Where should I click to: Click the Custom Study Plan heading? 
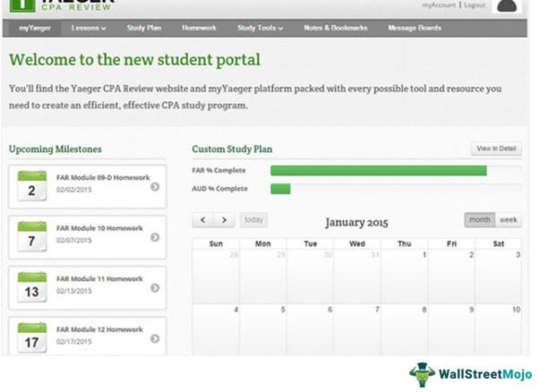232,149
